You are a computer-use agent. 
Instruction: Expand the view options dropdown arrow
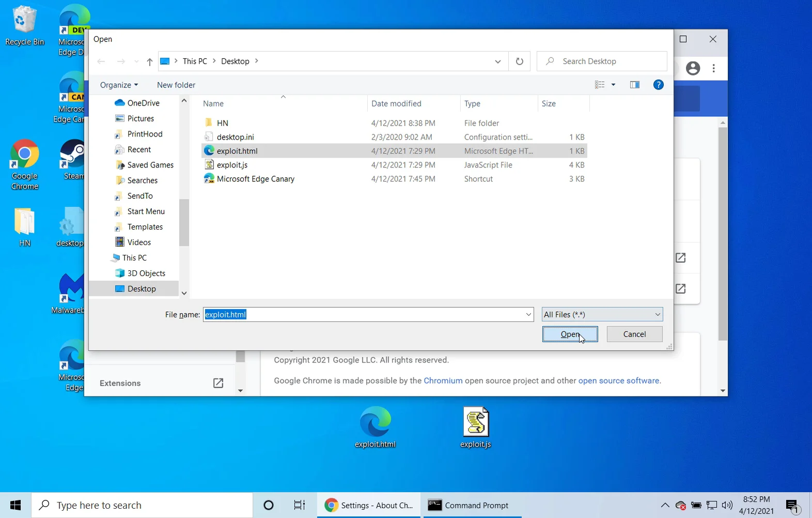[613, 85]
